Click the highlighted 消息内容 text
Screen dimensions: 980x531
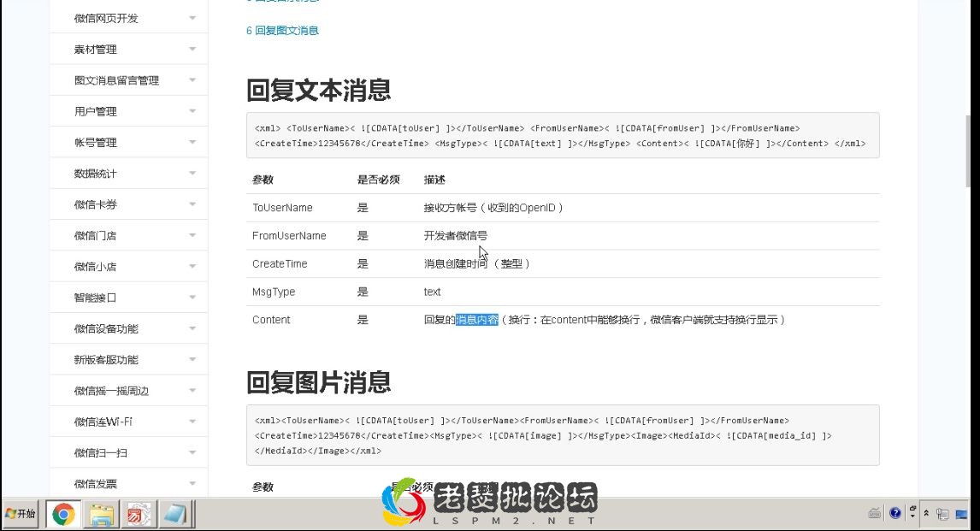pos(477,320)
